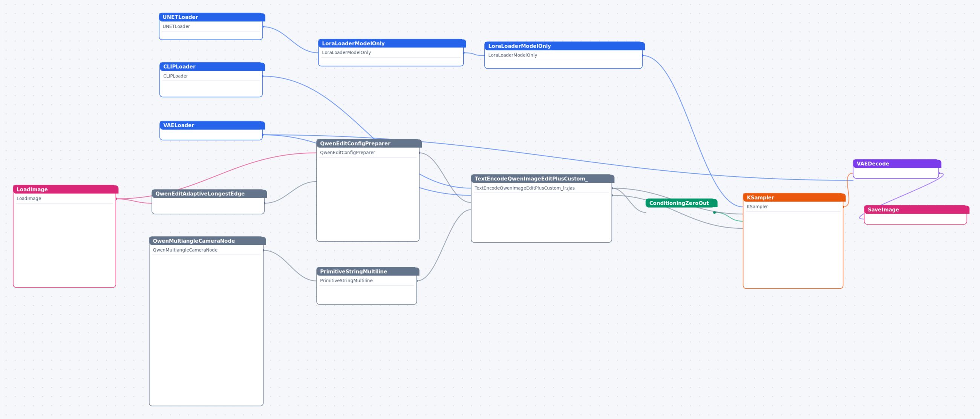Click the TextEncodeQwenImageEditPlusCustom_ node header
Viewport: 980px width, 419px height.
point(542,179)
